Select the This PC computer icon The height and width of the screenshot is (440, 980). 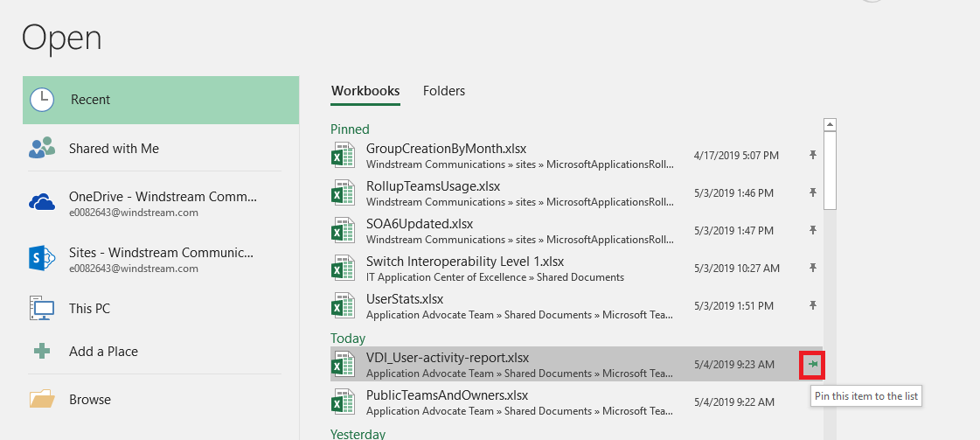[x=42, y=308]
